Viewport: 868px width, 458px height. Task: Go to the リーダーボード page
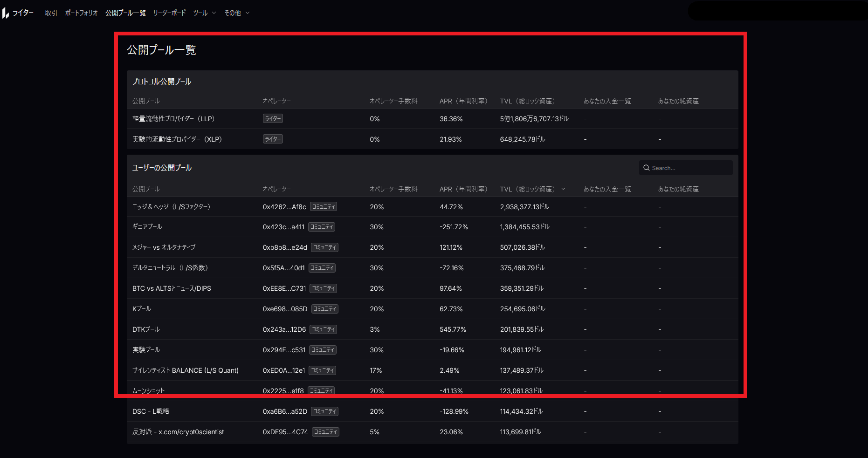click(169, 13)
